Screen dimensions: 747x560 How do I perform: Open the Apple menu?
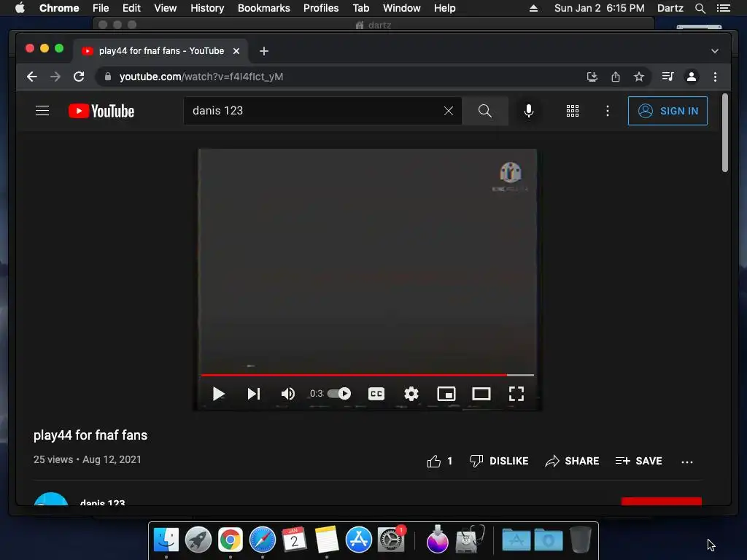click(20, 8)
